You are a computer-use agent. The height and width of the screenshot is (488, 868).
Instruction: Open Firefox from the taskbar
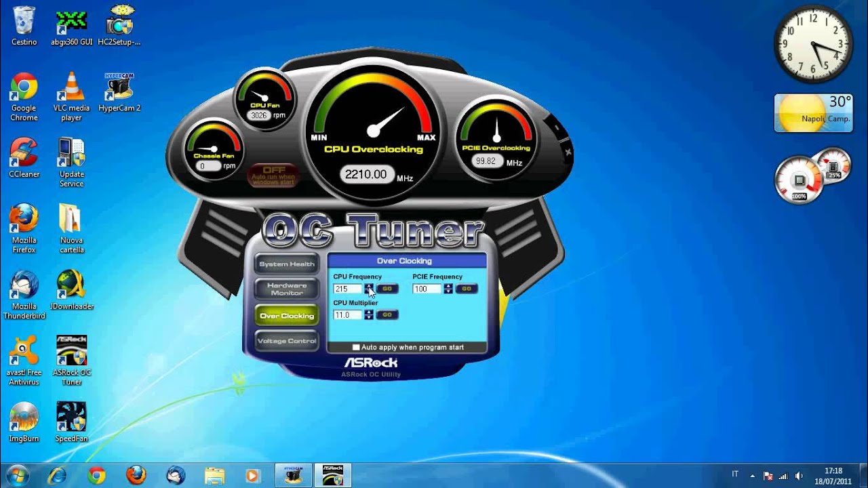[136, 475]
